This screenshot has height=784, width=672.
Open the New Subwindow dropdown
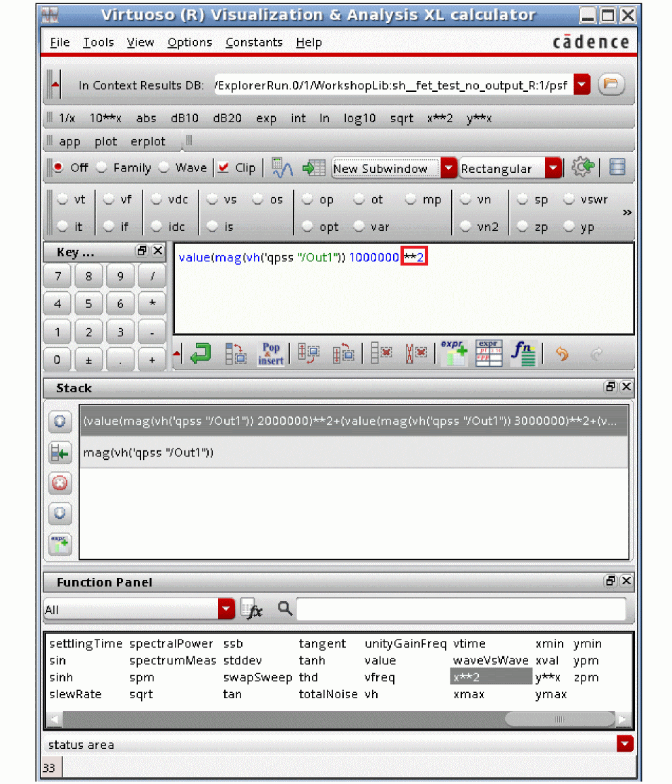click(x=448, y=168)
